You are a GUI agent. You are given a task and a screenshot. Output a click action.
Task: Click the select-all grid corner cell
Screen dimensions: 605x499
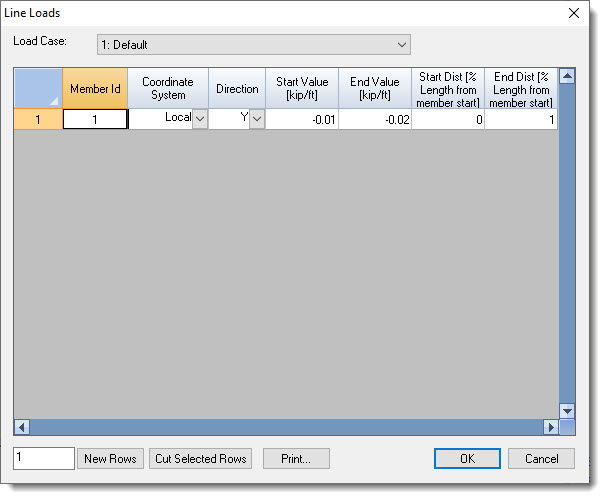(38, 88)
